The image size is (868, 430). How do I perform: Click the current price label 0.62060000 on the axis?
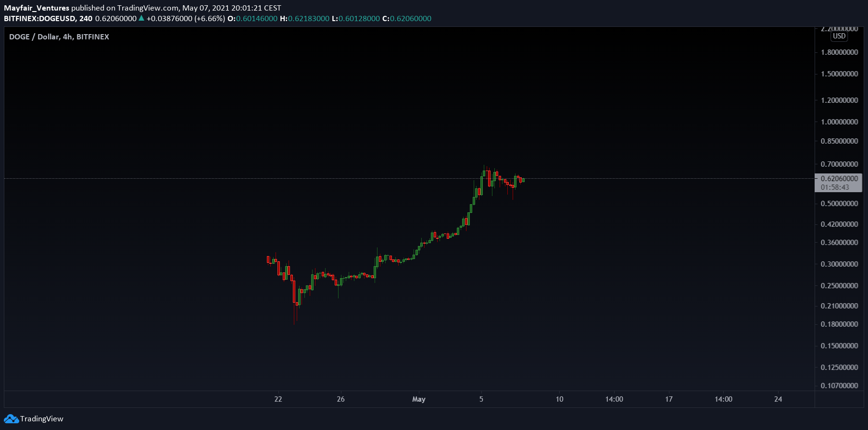pos(839,179)
